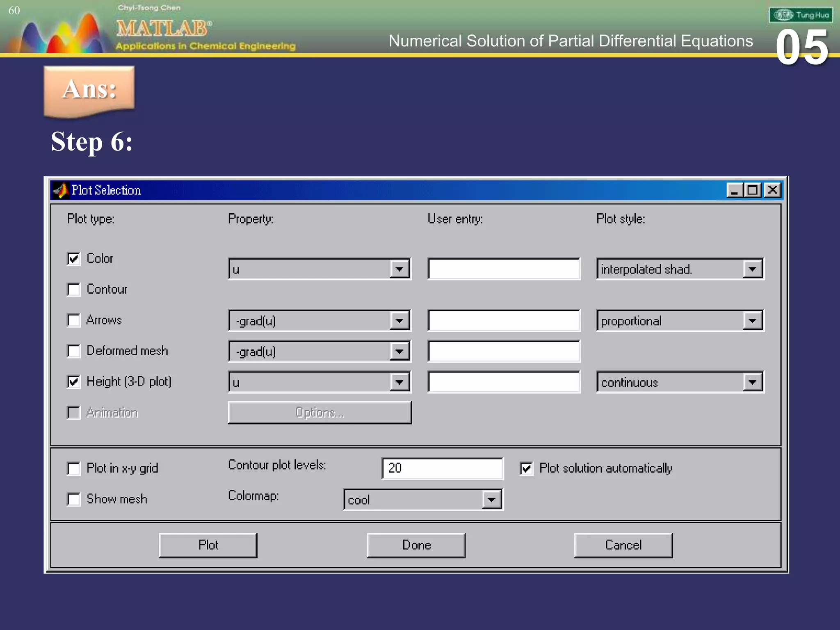Maximize the Plot Selection window

[753, 190]
